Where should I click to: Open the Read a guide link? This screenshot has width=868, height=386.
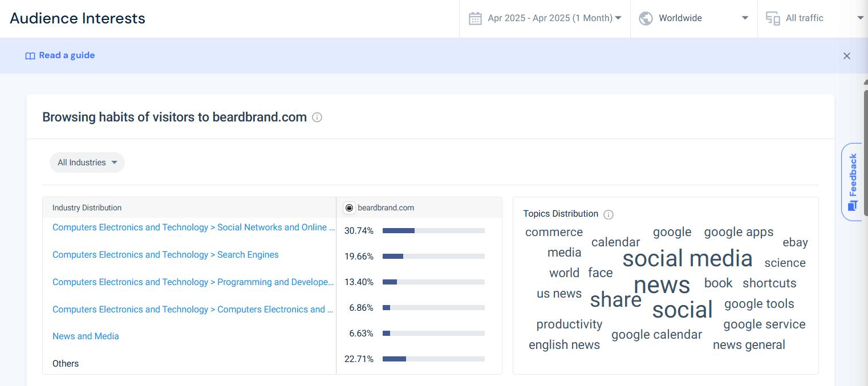pos(67,55)
